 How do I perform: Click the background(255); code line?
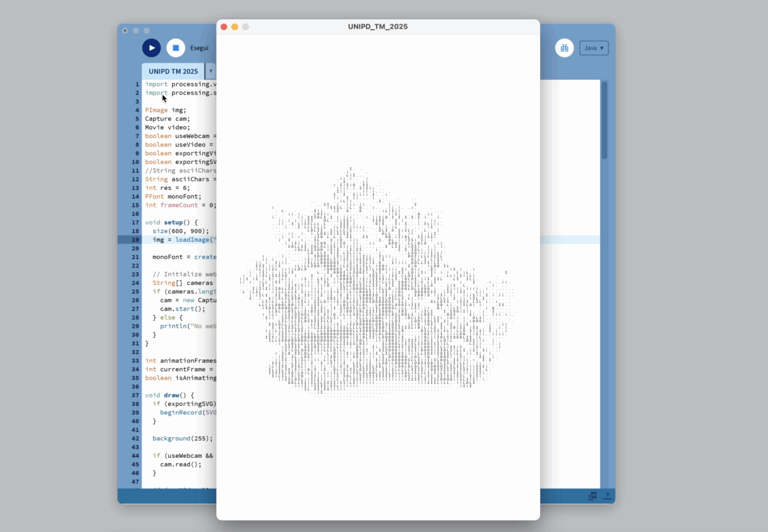tap(182, 439)
